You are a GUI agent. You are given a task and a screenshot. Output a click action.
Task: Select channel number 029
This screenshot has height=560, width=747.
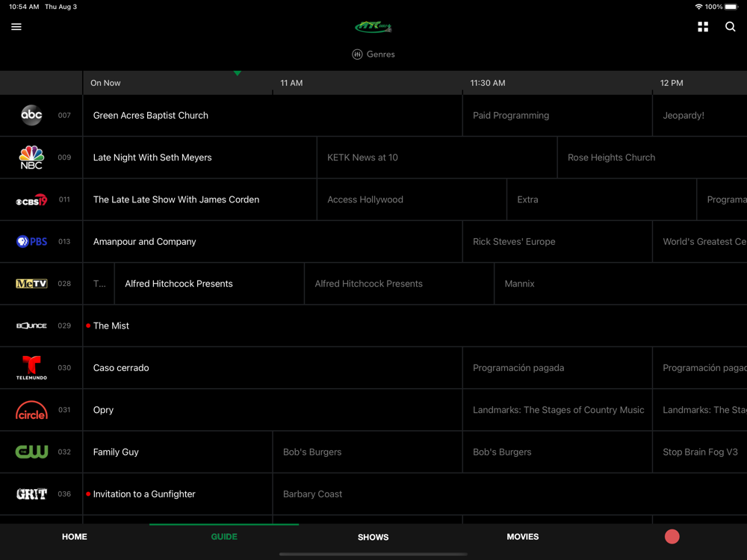64,326
